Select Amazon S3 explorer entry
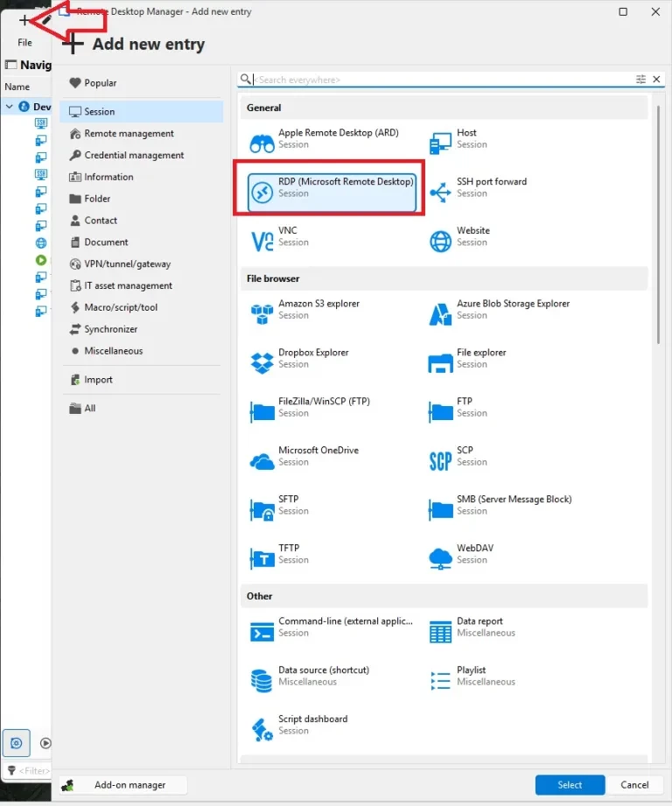Screen dimensions: 672x806 [331, 310]
